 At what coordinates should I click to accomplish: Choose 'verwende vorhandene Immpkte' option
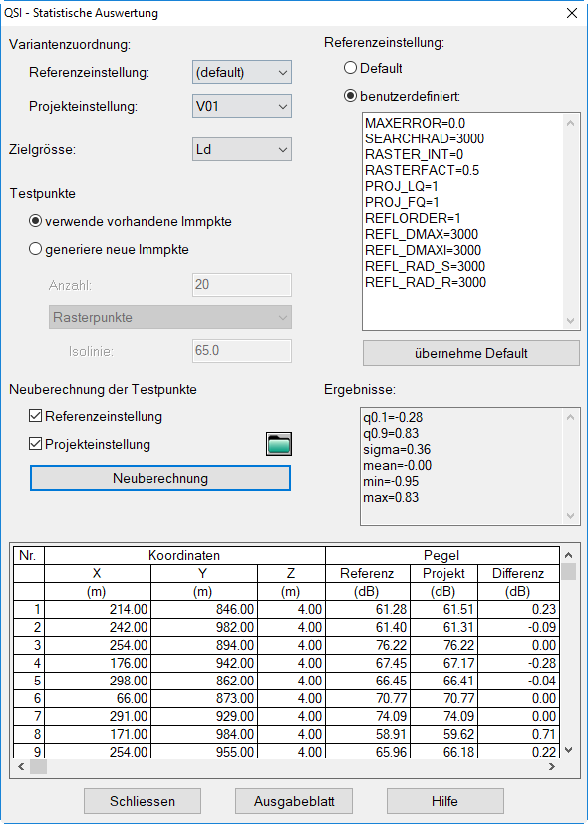36,221
